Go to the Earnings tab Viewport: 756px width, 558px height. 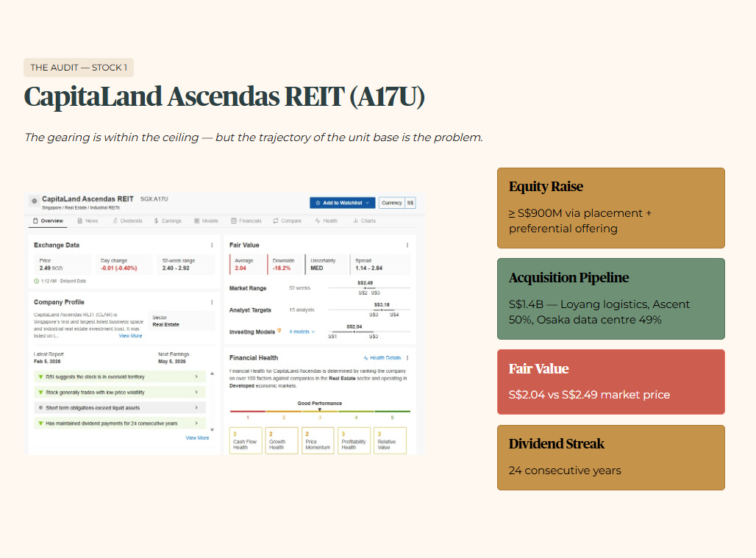pyautogui.click(x=168, y=221)
